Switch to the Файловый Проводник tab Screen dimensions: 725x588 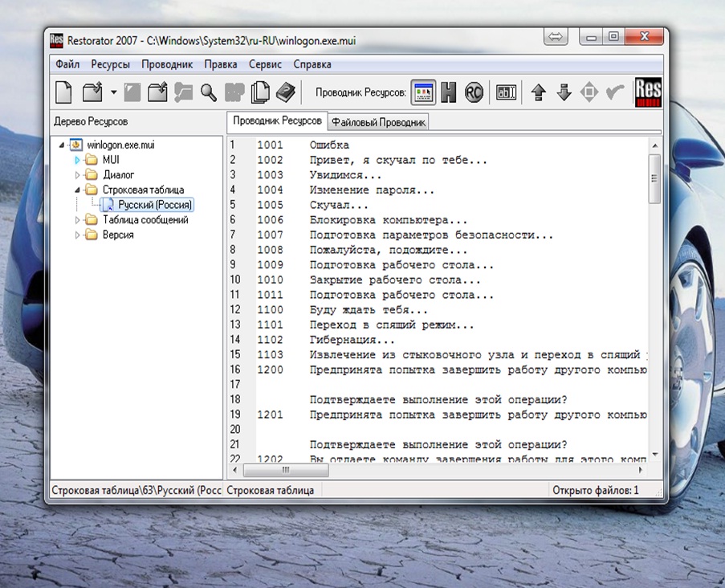(x=379, y=121)
